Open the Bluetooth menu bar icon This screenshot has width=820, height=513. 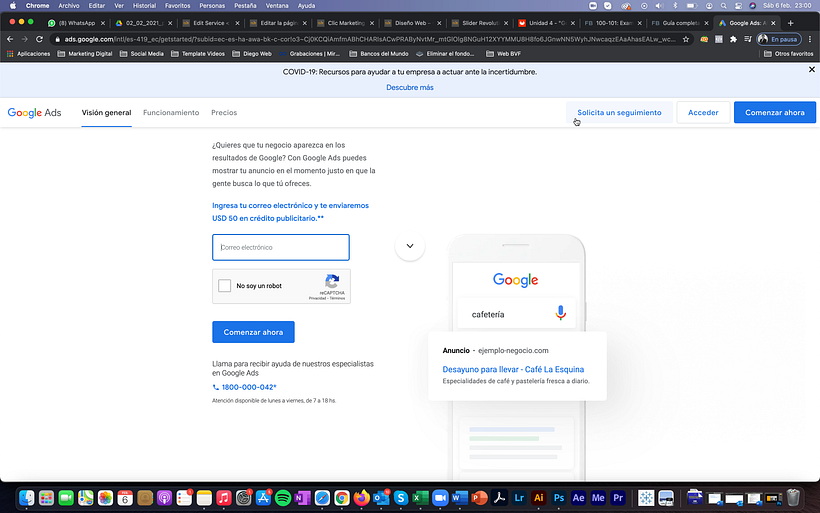point(675,6)
